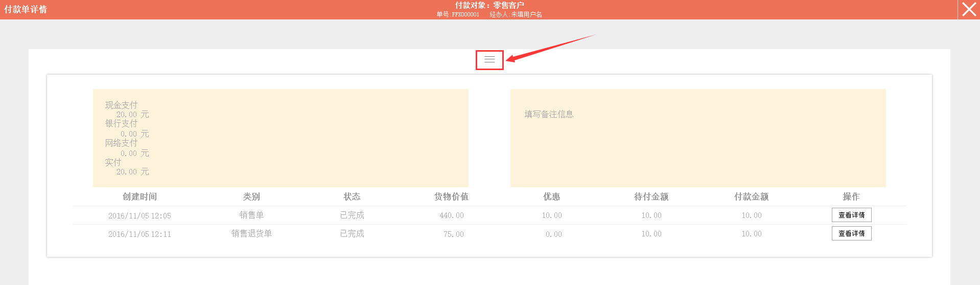Click the 银行支付 label
The width and height of the screenshot is (980, 285).
pyautogui.click(x=121, y=123)
